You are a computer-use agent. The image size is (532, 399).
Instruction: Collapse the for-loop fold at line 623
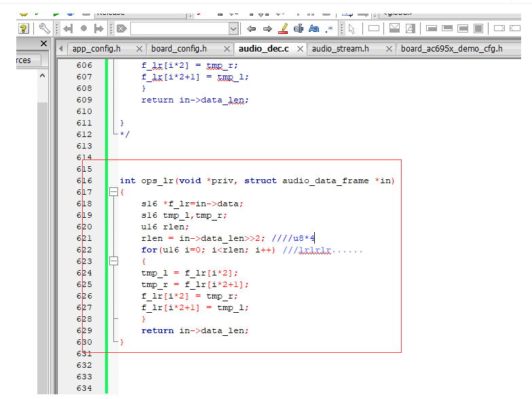[x=114, y=261]
